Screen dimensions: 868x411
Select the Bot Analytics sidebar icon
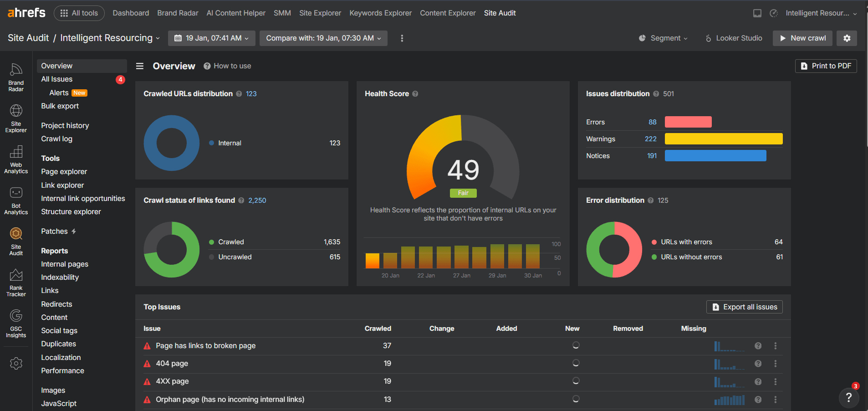point(16,199)
